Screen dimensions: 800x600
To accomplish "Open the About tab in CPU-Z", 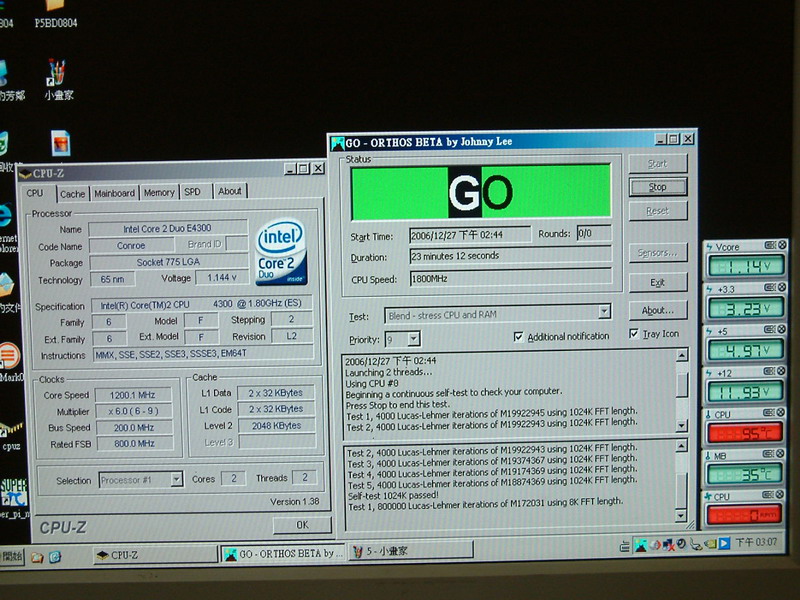I will (230, 191).
